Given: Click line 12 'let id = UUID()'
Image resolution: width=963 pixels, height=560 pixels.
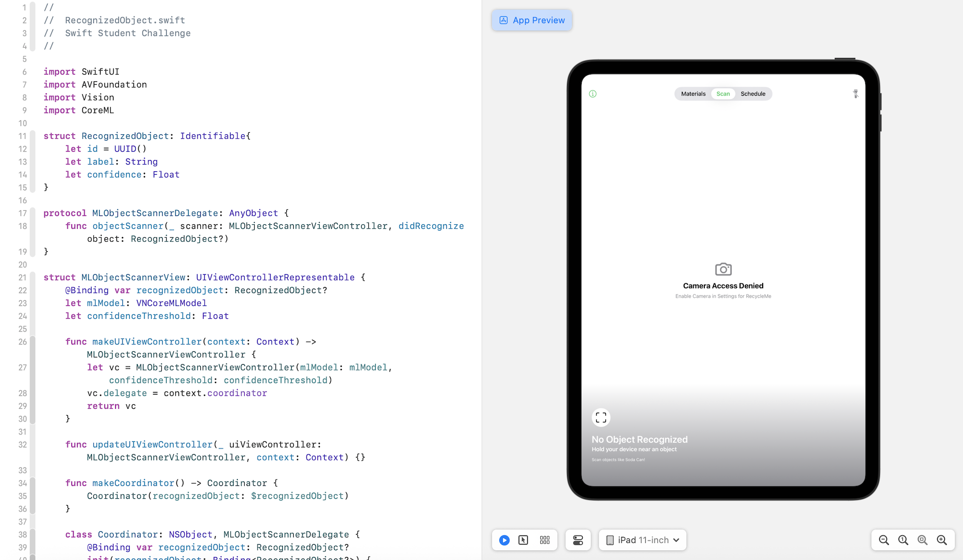Looking at the screenshot, I should point(105,149).
